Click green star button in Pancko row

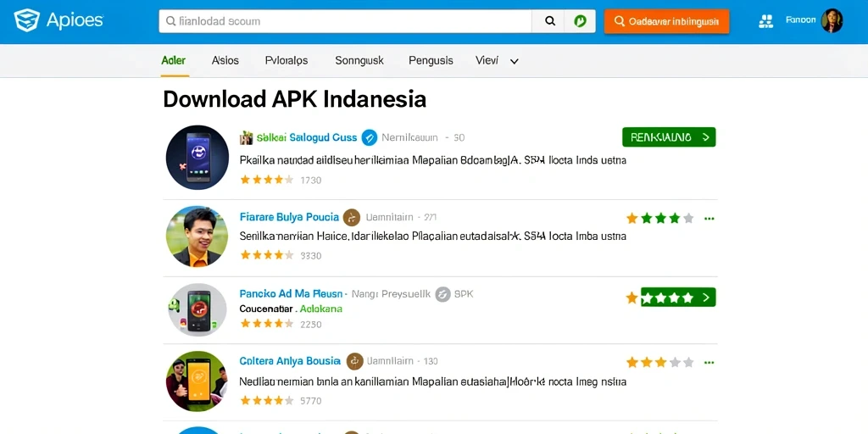tap(677, 298)
